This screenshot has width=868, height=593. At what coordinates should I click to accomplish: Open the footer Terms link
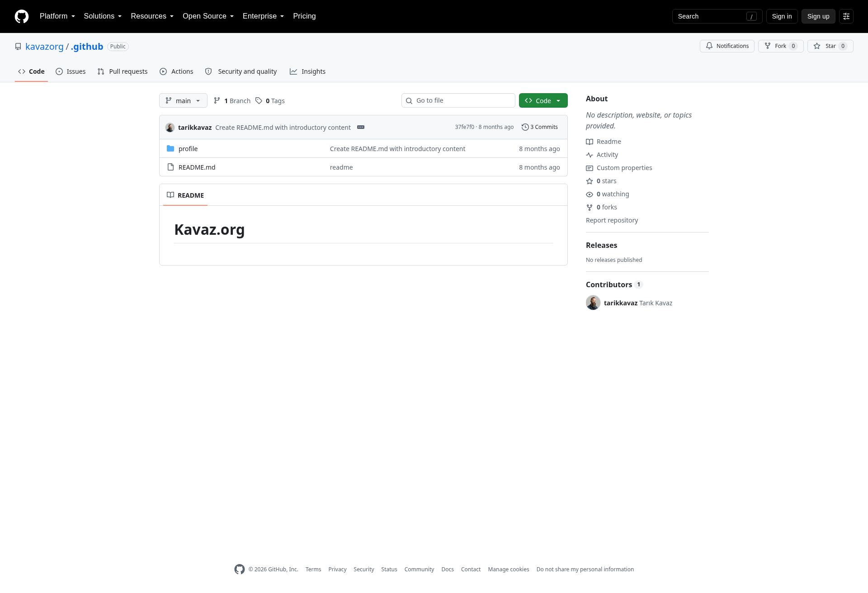click(x=313, y=569)
